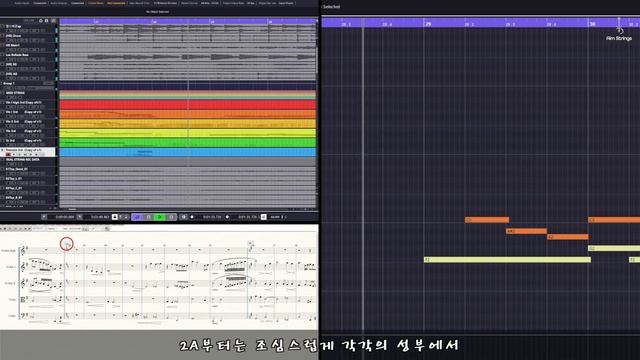Click the Rm Strings marker in the ruler
The image size is (640, 360).
coord(619,38)
